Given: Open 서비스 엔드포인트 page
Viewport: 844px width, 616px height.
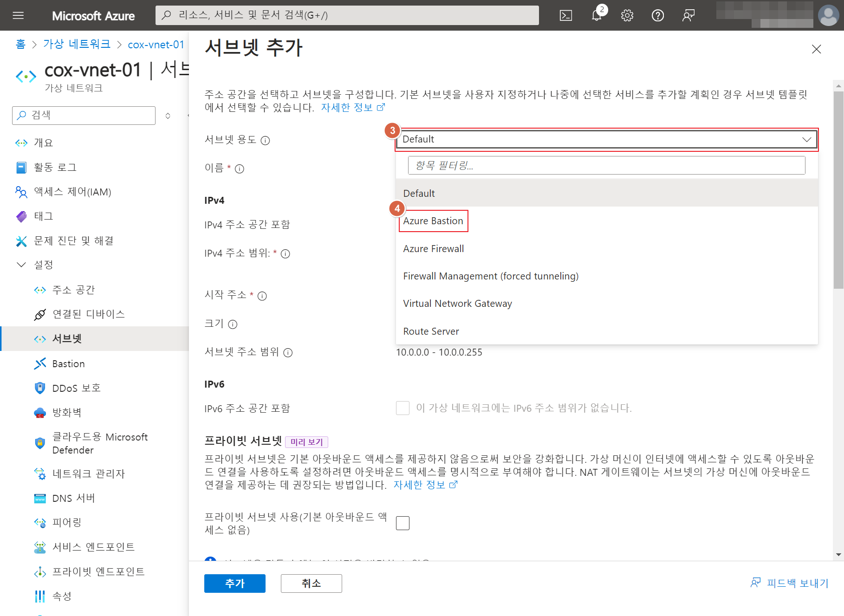Looking at the screenshot, I should 93,547.
